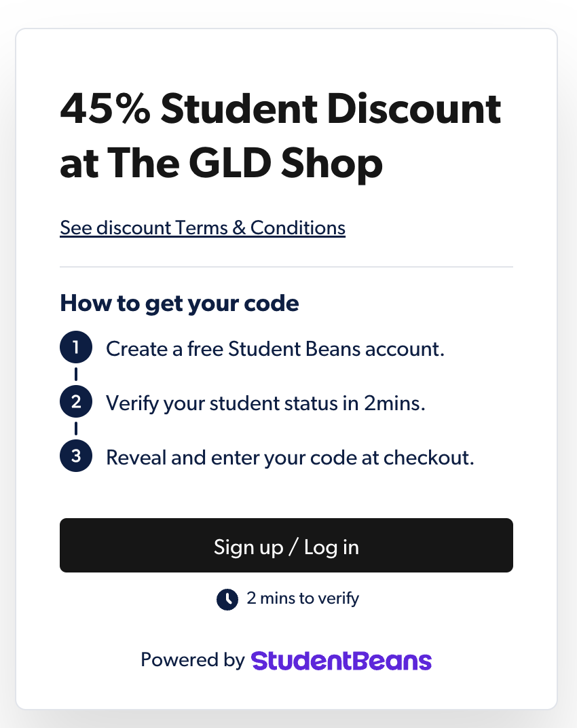Click the Student Beans logo
The height and width of the screenshot is (728, 577).
341,659
